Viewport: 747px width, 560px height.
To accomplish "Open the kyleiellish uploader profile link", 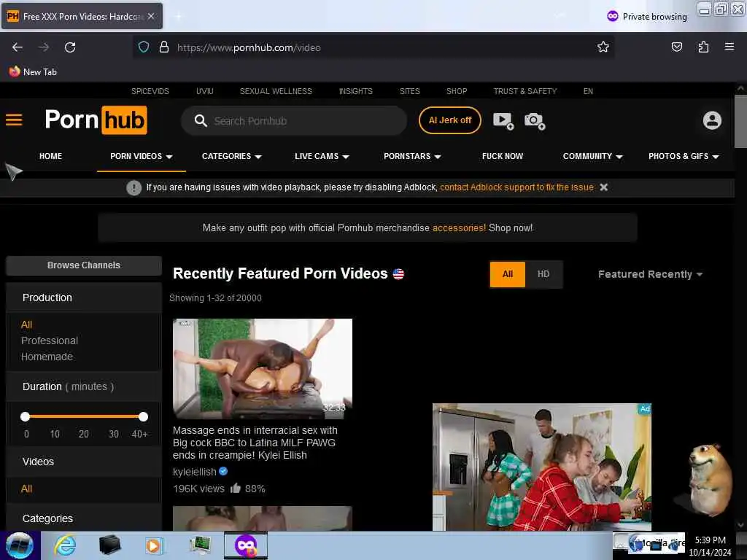I will click(194, 472).
